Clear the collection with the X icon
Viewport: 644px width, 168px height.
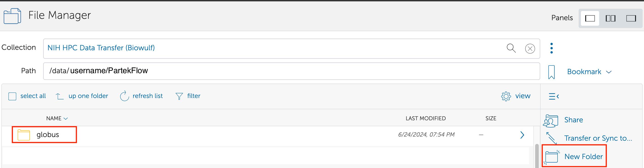click(530, 48)
